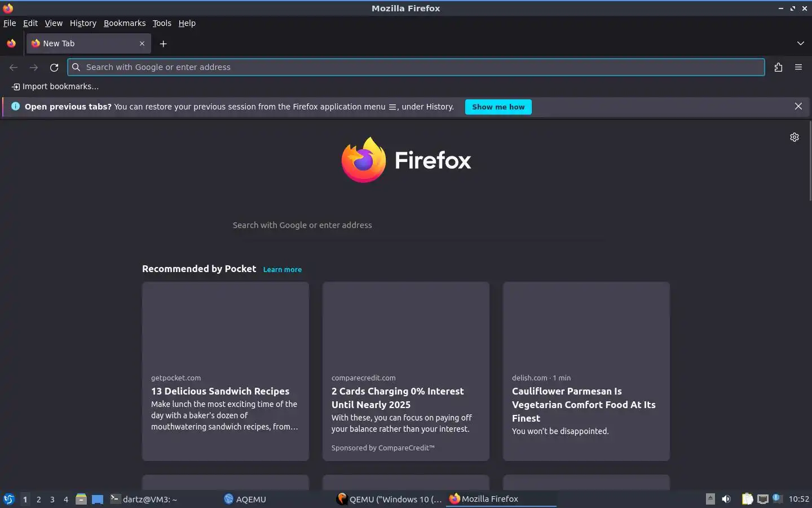Open the file manager taskbar launcher icon
The width and height of the screenshot is (812, 508).
pyautogui.click(x=81, y=499)
